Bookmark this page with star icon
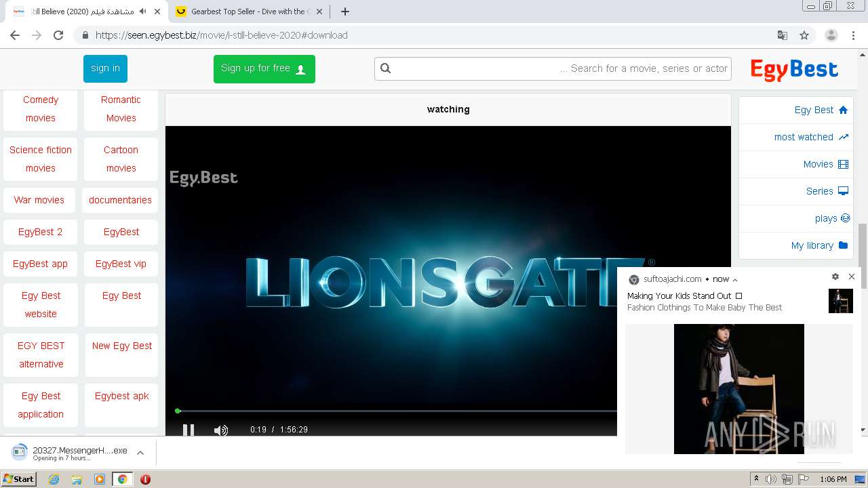Viewport: 868px width, 488px height. pyautogui.click(x=804, y=35)
